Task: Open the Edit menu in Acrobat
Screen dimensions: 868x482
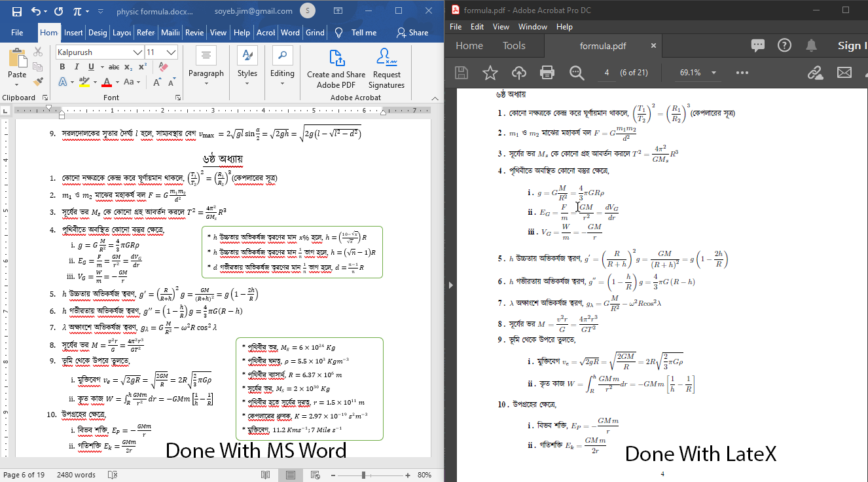Action: coord(477,27)
